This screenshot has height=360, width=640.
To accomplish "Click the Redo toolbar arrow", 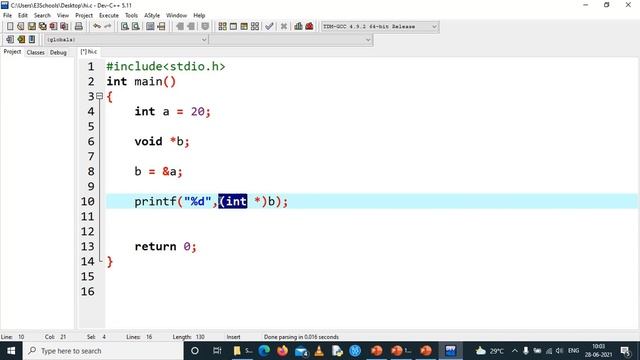I will pyautogui.click(x=108, y=27).
